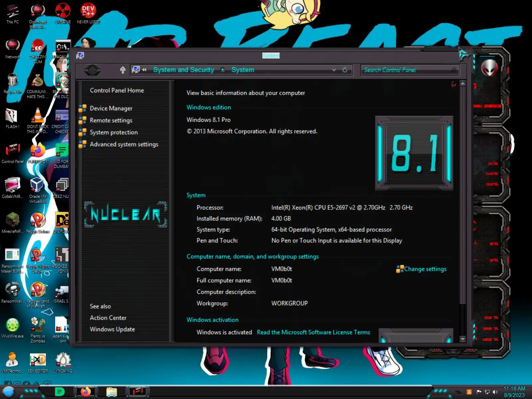The image size is (532, 399).
Task: Go to Control Panel Home
Action: click(117, 90)
